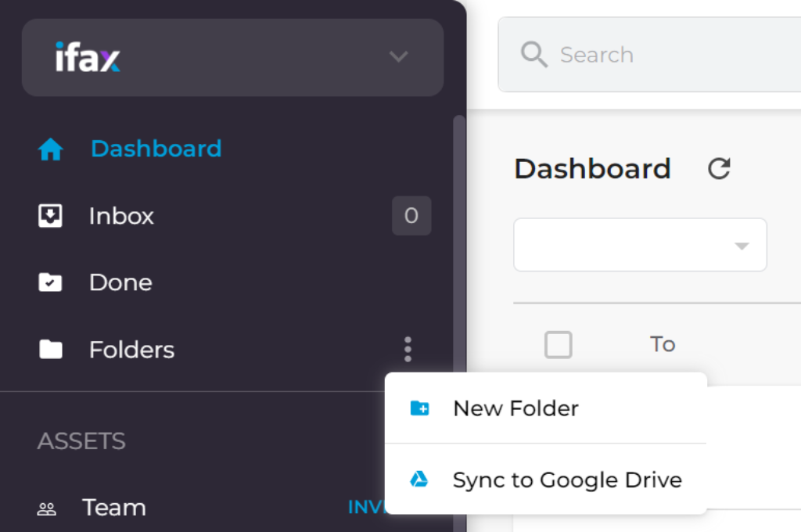The image size is (801, 532).
Task: Expand the ifax account switcher chevron
Action: click(399, 56)
